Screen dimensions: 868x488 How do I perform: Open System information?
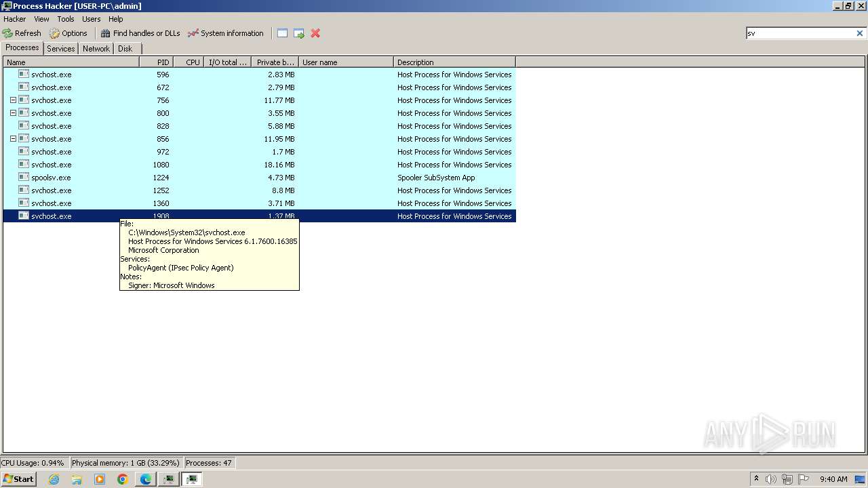point(226,33)
